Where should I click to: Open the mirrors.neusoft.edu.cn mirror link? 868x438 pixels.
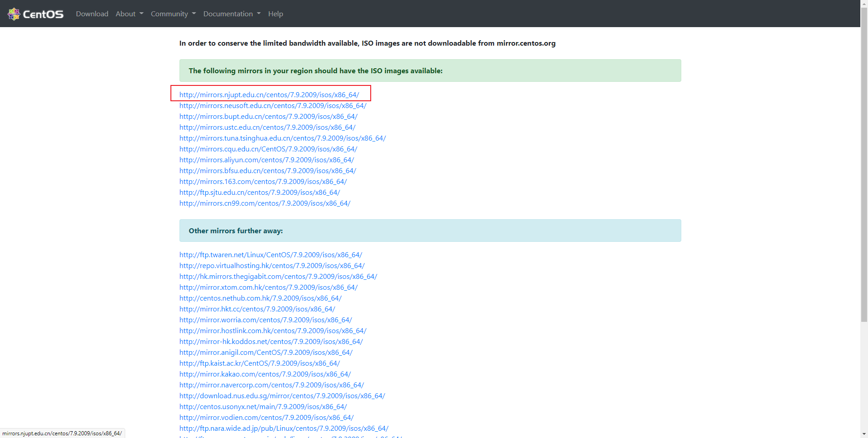pyautogui.click(x=273, y=106)
